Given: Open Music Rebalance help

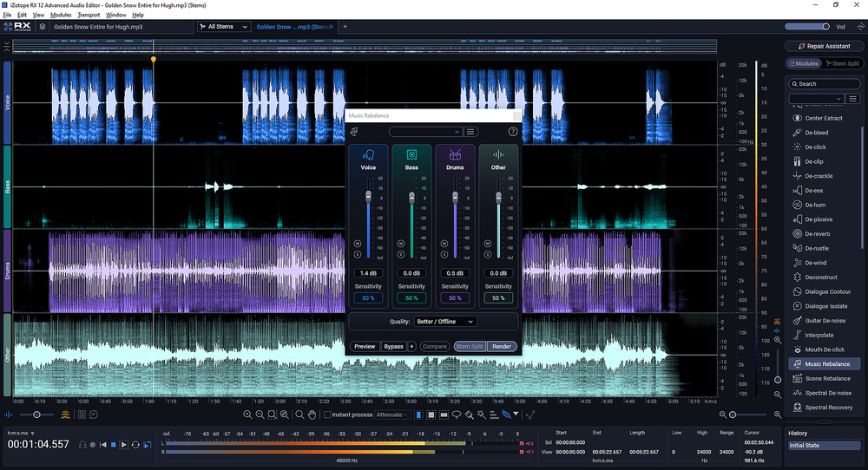Looking at the screenshot, I should pyautogui.click(x=513, y=132).
